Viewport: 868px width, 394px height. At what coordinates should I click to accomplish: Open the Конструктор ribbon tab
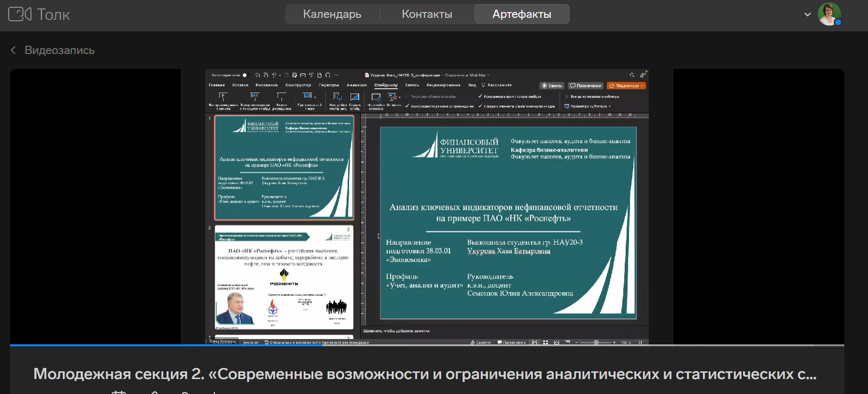(x=298, y=85)
